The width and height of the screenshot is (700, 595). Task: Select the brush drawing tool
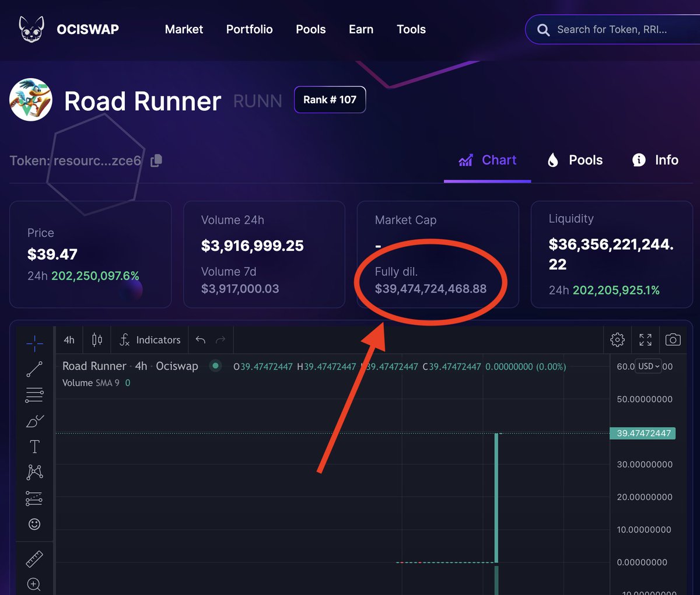pos(34,421)
